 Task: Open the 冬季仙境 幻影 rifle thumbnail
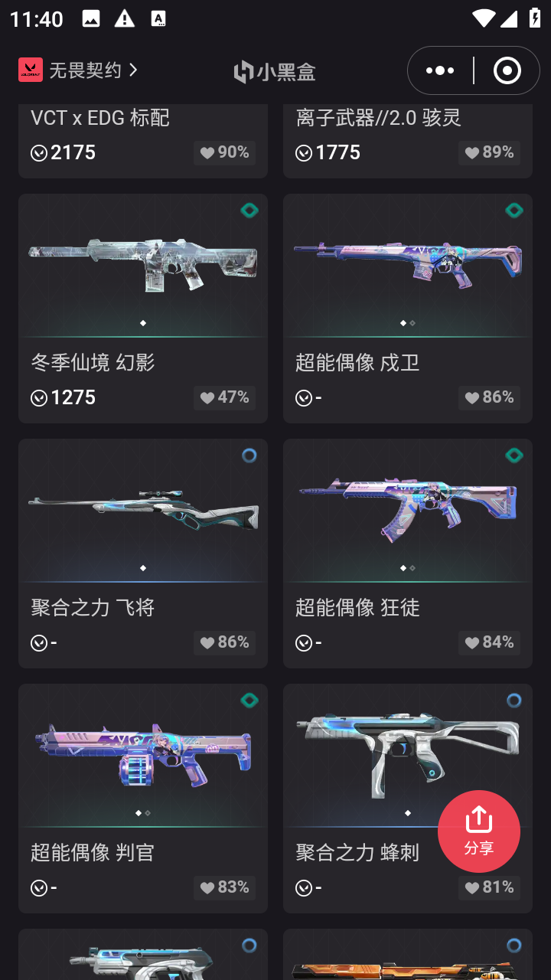[x=143, y=266]
